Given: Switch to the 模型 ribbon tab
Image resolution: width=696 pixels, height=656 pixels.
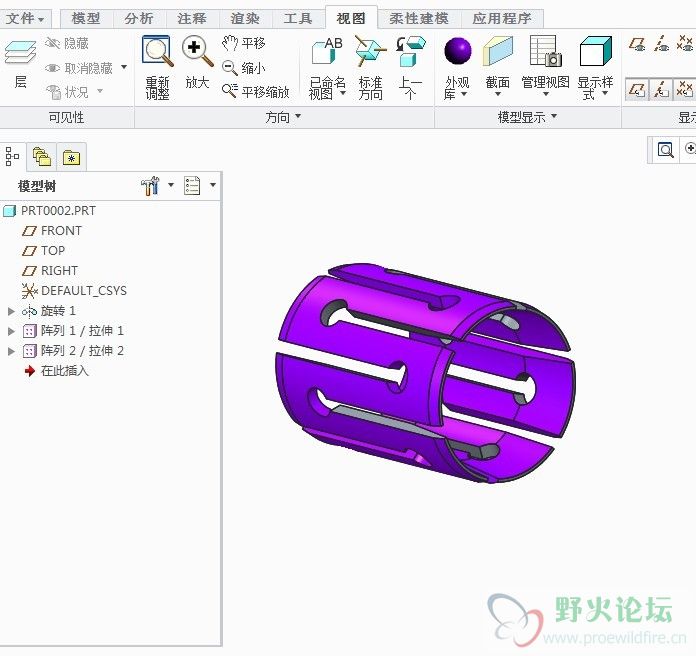Looking at the screenshot, I should pyautogui.click(x=86, y=19).
